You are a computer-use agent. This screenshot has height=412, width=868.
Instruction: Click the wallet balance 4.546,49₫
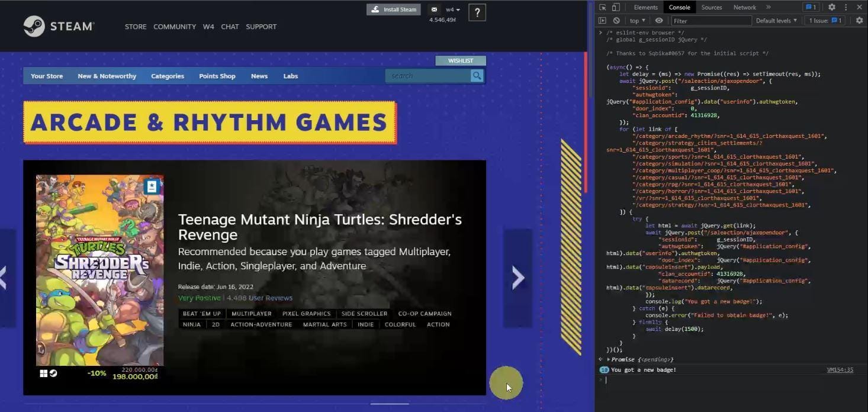(x=442, y=20)
